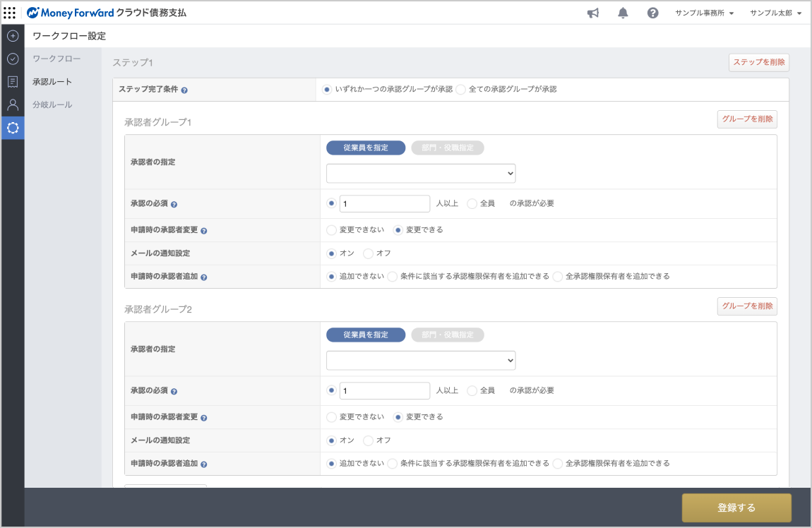Expand the 'サンプル事務所' office menu

(704, 13)
